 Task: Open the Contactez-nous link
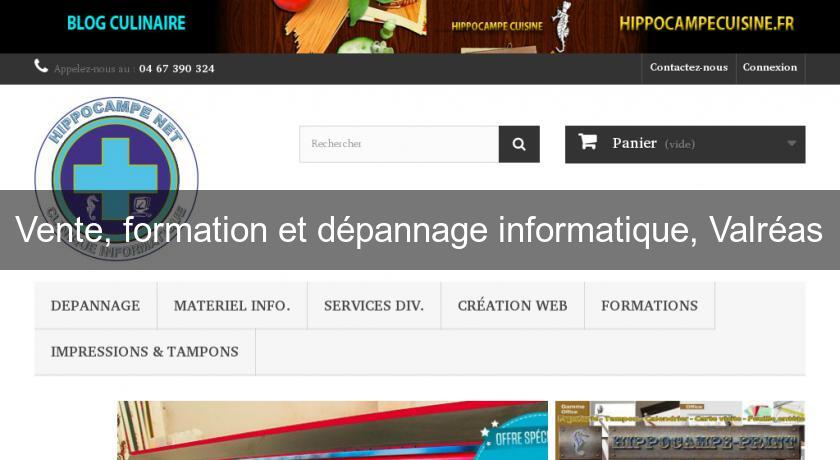[689, 67]
